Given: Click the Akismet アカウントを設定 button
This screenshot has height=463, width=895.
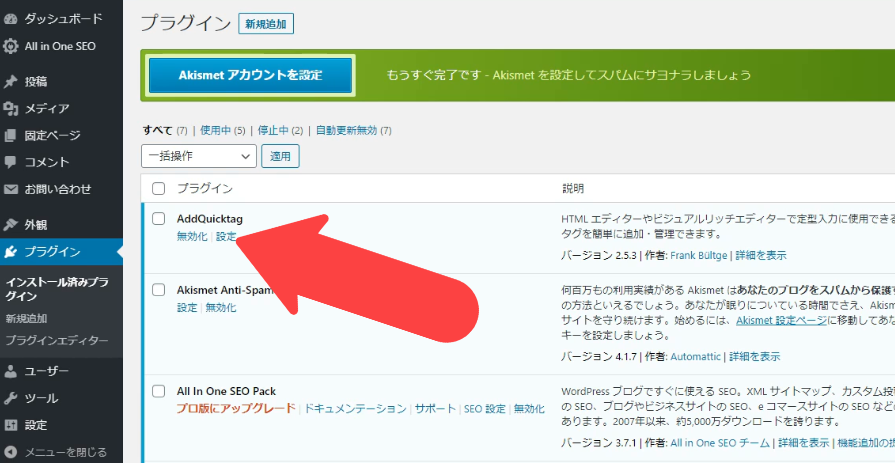Looking at the screenshot, I should (251, 75).
